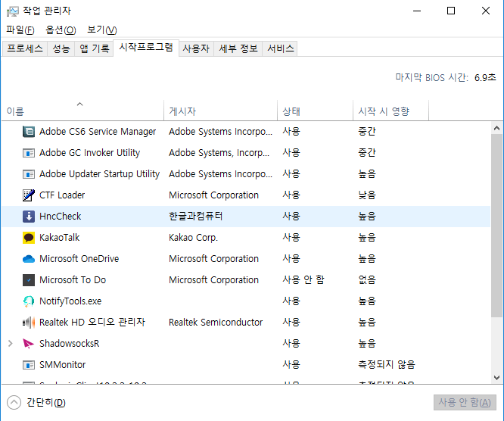Viewport: 504px width, 421px height.
Task: Click the scrollbar up arrow
Action: 497,128
